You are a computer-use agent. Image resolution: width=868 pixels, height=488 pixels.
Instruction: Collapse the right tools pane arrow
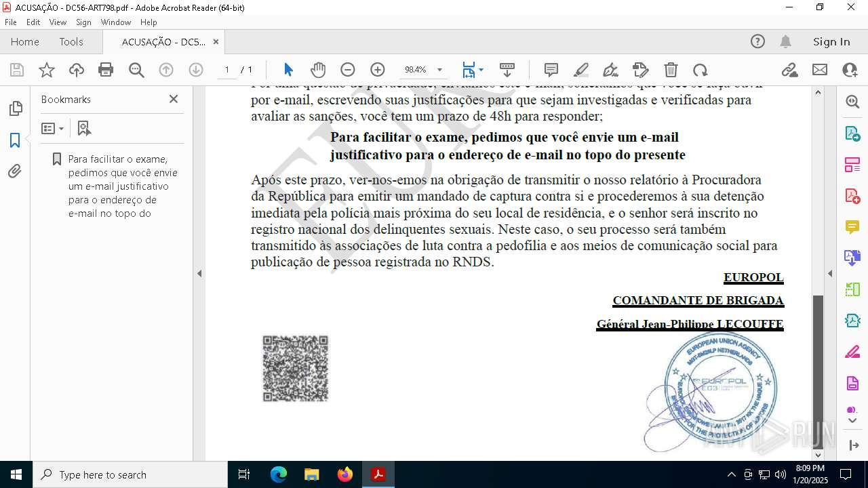pyautogui.click(x=830, y=274)
